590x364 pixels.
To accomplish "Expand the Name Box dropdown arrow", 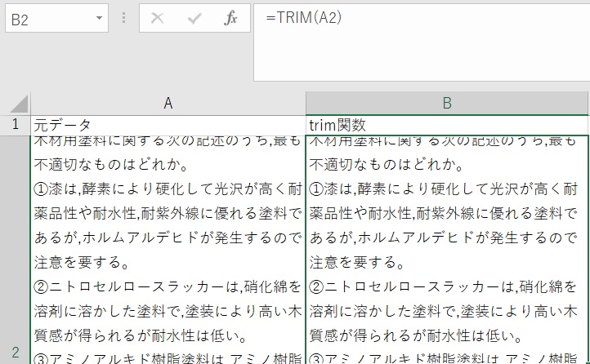I will pos(98,18).
